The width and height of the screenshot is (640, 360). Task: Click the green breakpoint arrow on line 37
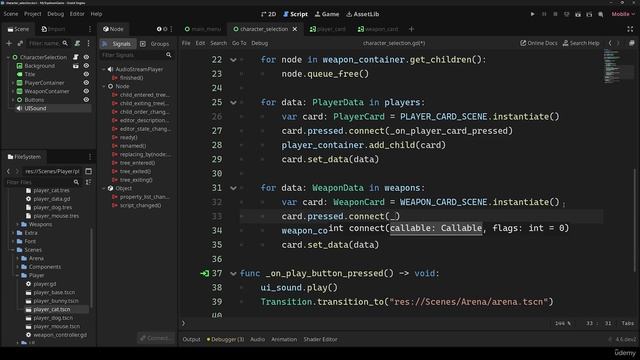click(x=204, y=273)
